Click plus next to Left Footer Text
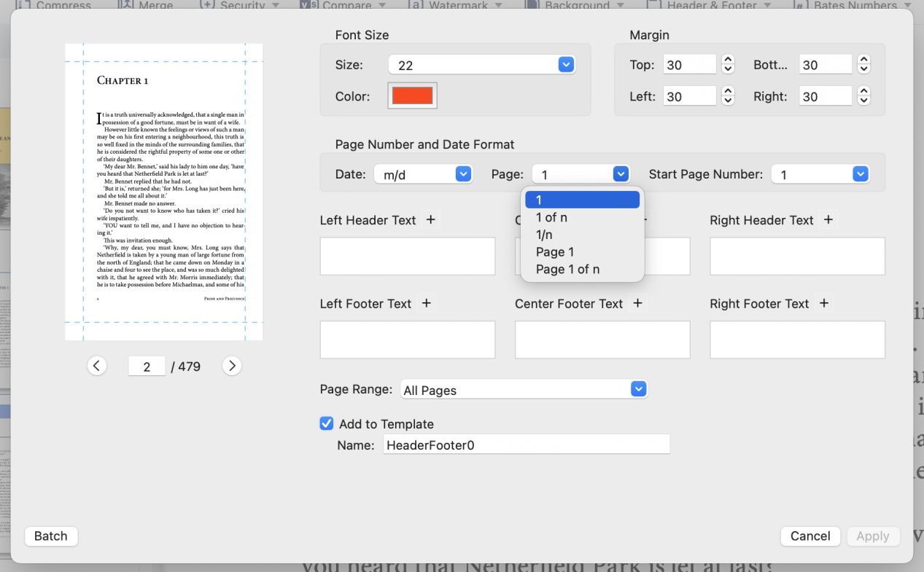This screenshot has width=924, height=572. [x=427, y=303]
